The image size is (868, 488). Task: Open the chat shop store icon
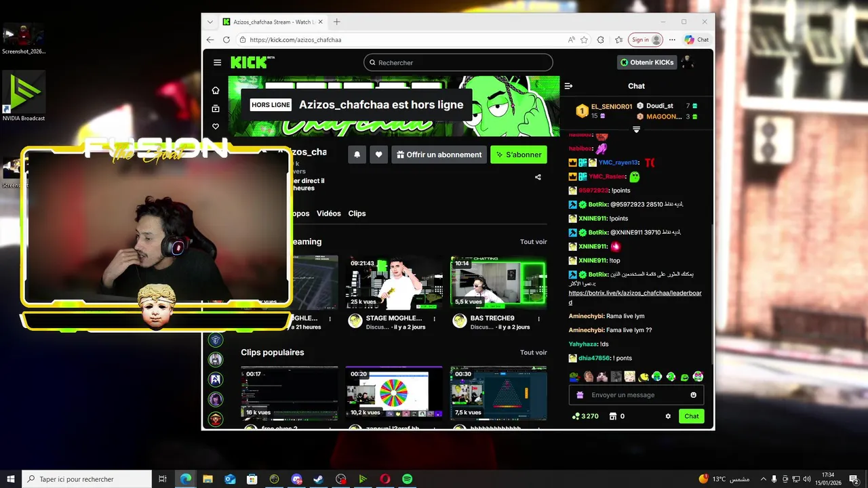tap(613, 416)
